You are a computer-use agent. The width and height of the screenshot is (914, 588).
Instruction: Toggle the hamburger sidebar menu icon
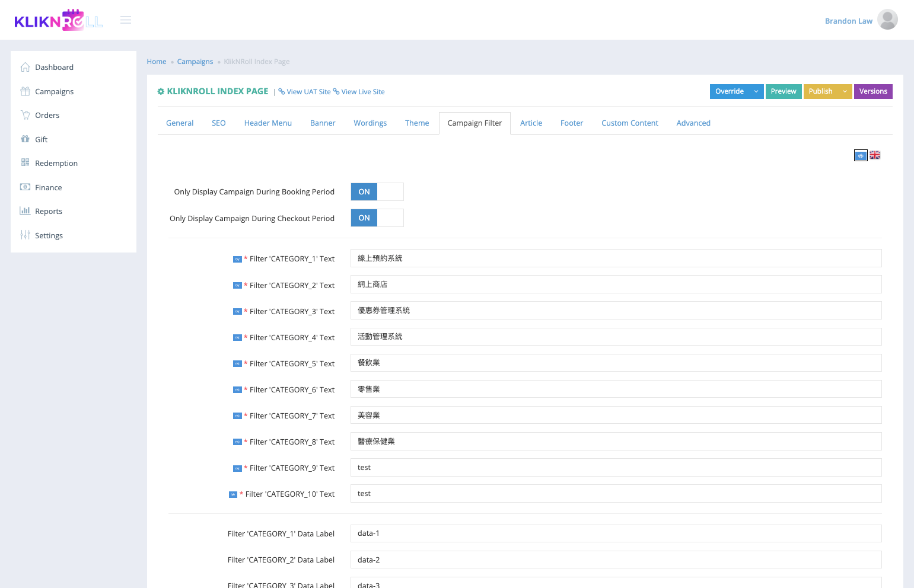pyautogui.click(x=126, y=20)
